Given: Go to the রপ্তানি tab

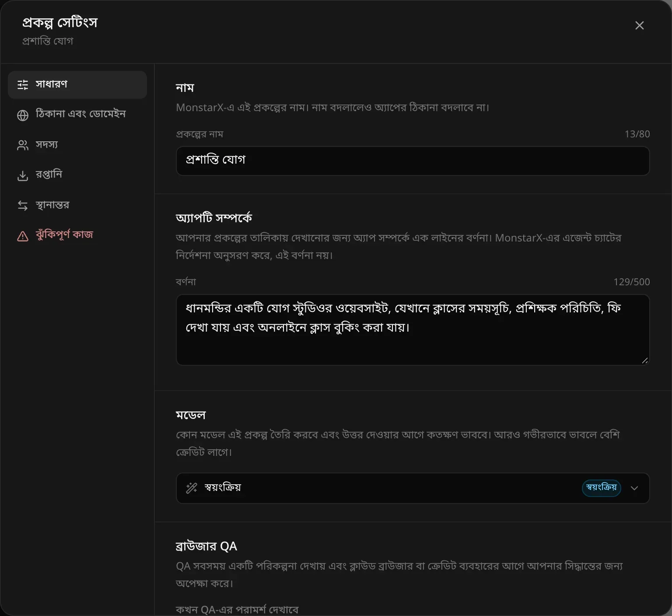Looking at the screenshot, I should [x=77, y=175].
